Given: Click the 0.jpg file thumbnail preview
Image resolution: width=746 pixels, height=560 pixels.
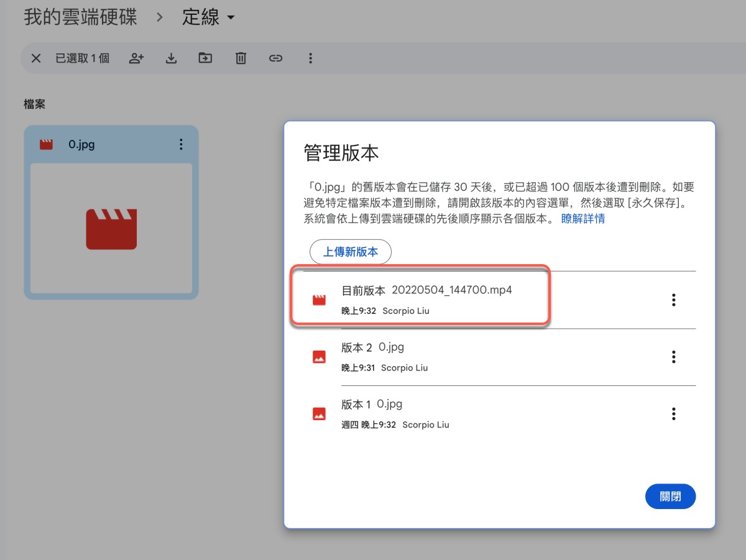Looking at the screenshot, I should coord(111,228).
